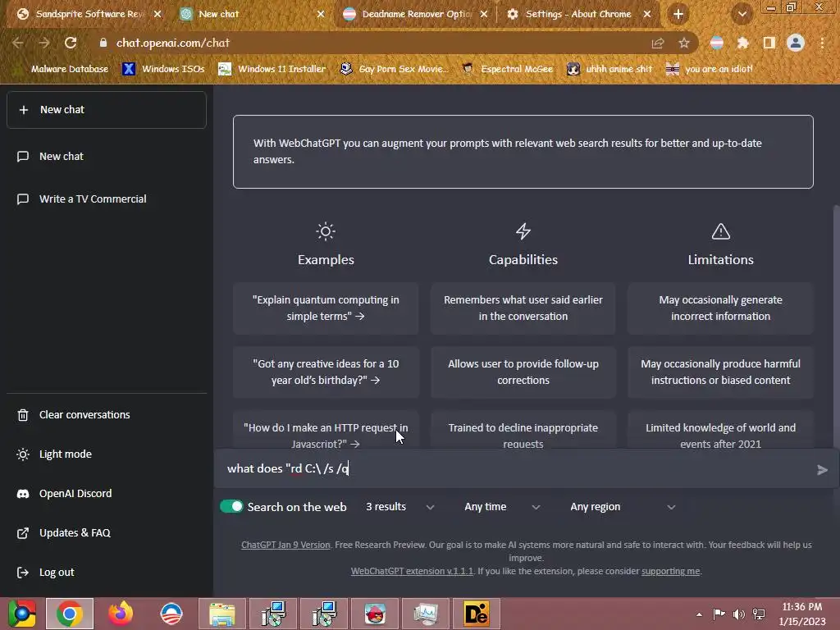
Task: Open the Angry Birds taskbar icon
Action: 375,614
